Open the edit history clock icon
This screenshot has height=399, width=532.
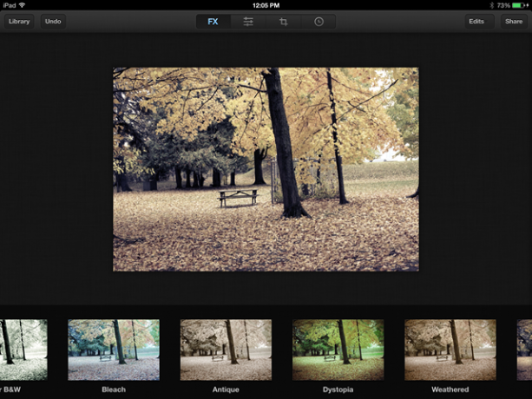coord(319,22)
